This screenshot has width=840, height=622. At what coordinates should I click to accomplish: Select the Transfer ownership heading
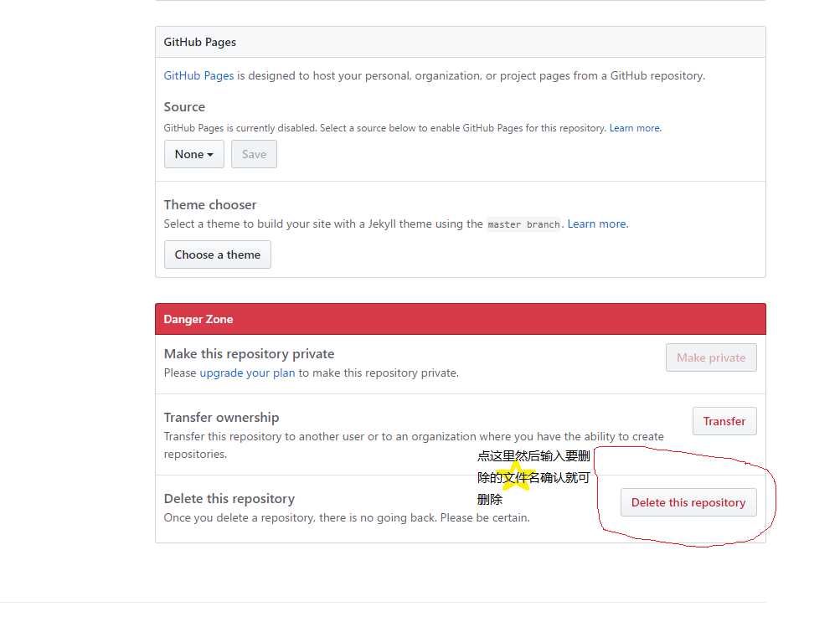pyautogui.click(x=221, y=418)
